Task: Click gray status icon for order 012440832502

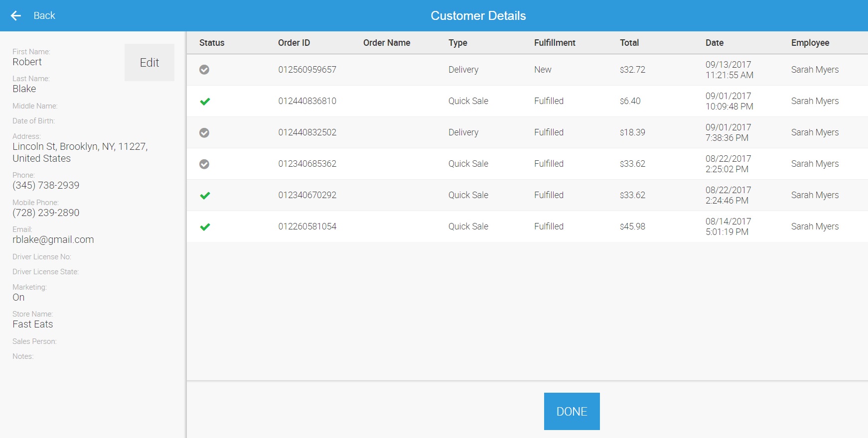Action: point(204,133)
